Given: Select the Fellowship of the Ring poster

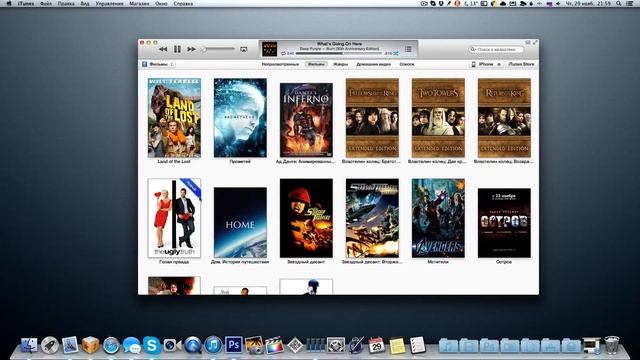Looking at the screenshot, I should coord(372,118).
